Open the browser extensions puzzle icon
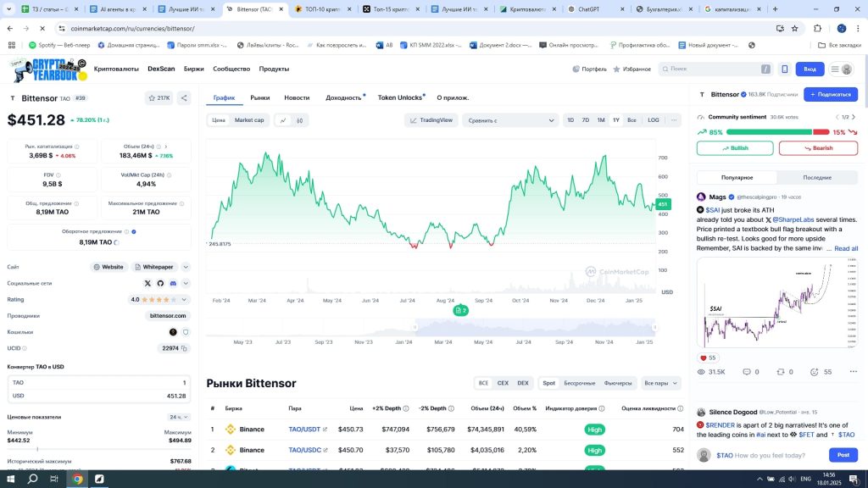This screenshot has width=868, height=488. (818, 28)
